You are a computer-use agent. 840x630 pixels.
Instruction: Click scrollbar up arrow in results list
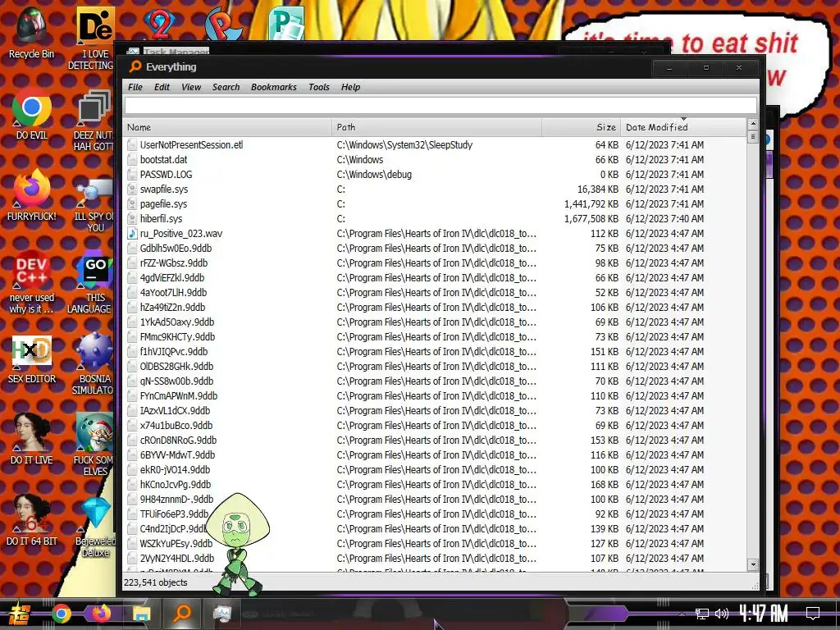(x=753, y=125)
